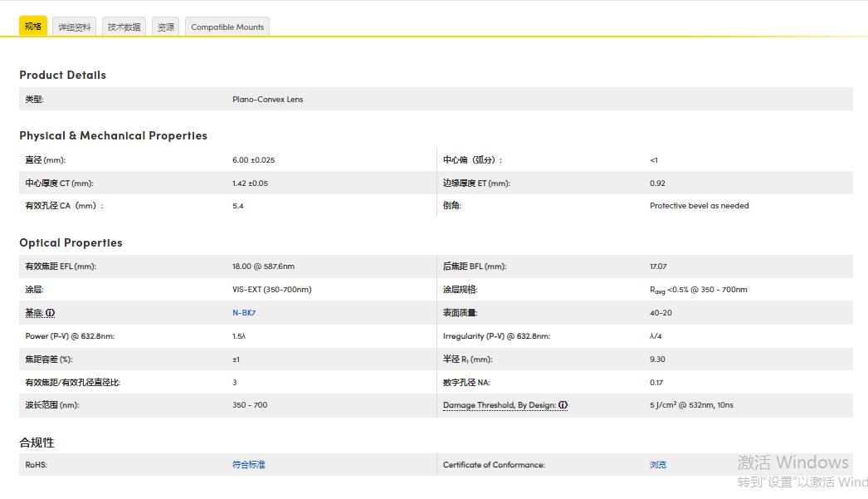This screenshot has height=499, width=868.
Task: Switch to the 详细资料 tab
Action: tap(74, 27)
